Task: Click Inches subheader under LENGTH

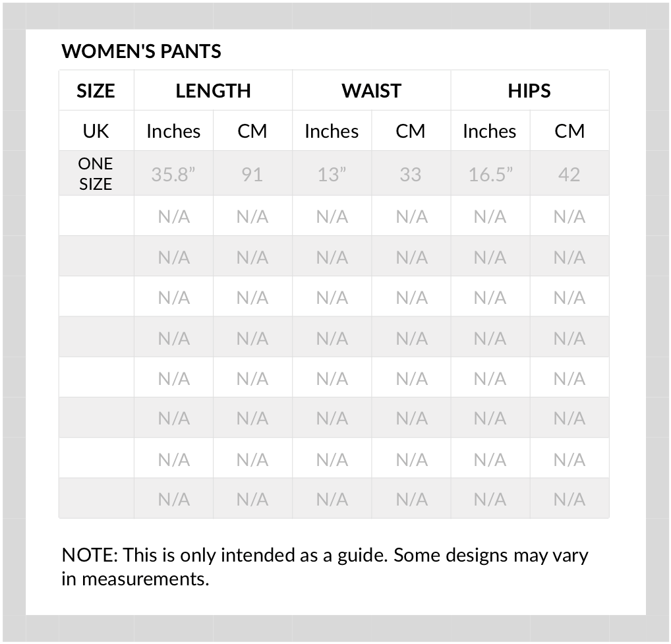Action: (173, 131)
